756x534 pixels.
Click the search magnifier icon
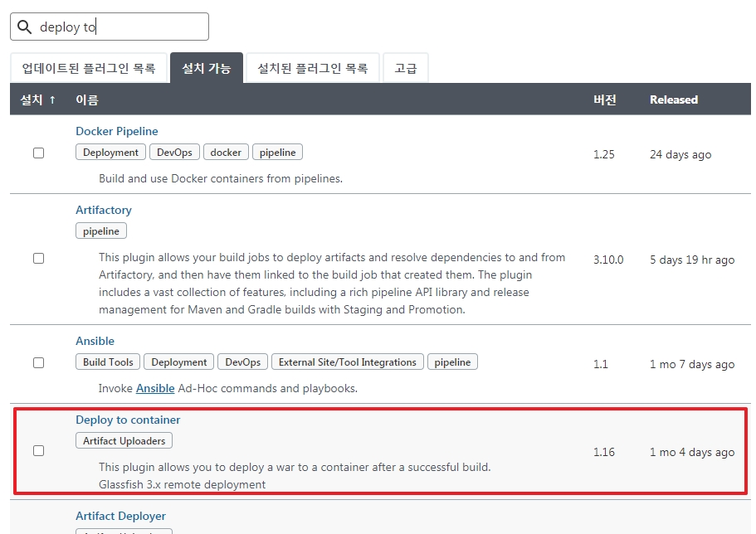[x=25, y=27]
